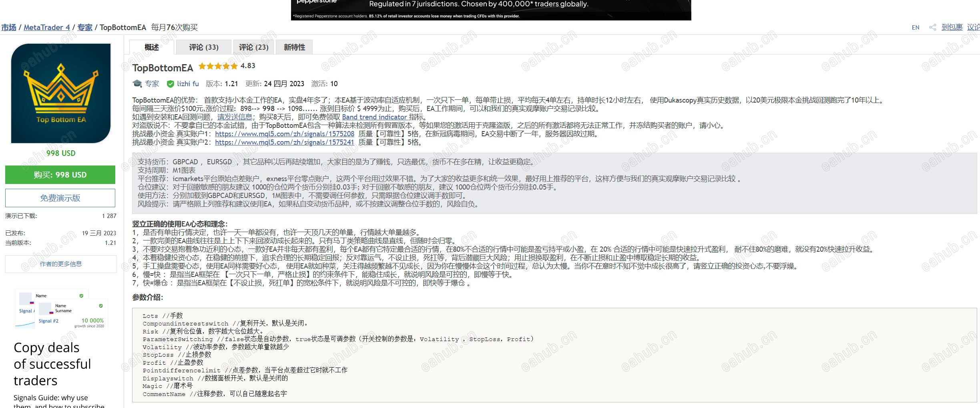Click the 4.83 star rating stars

point(218,66)
